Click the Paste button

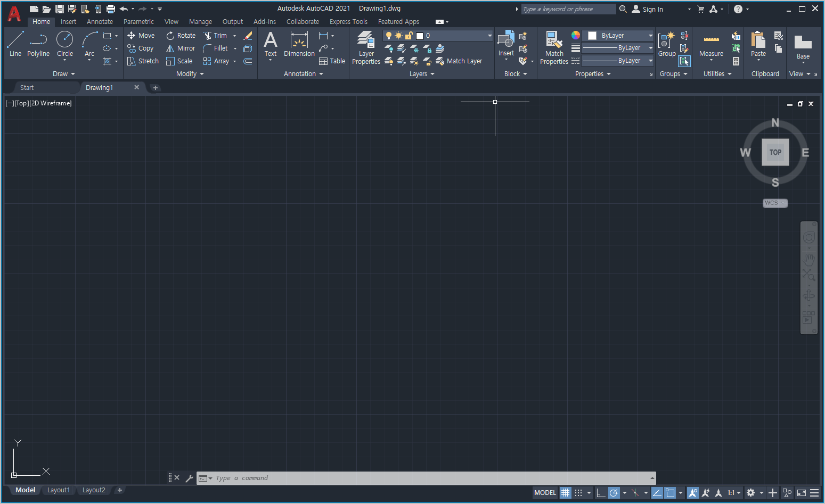[758, 44]
